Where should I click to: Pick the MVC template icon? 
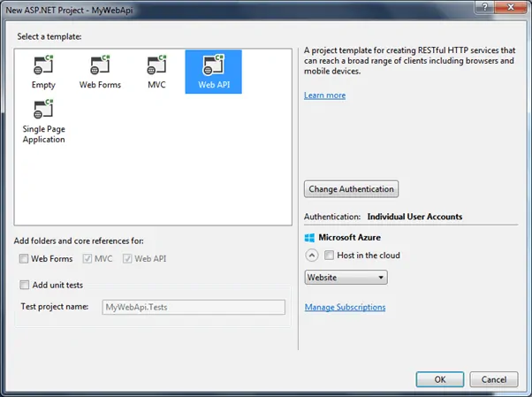(x=156, y=66)
